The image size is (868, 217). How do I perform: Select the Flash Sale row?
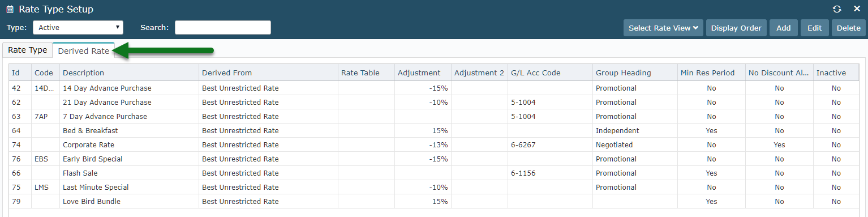coord(434,173)
